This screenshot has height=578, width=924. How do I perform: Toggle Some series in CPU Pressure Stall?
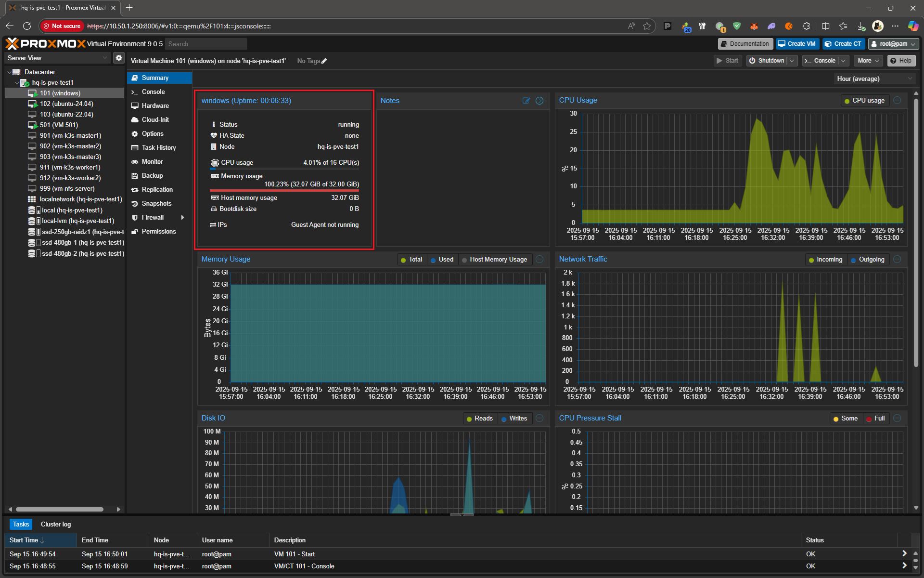(846, 419)
